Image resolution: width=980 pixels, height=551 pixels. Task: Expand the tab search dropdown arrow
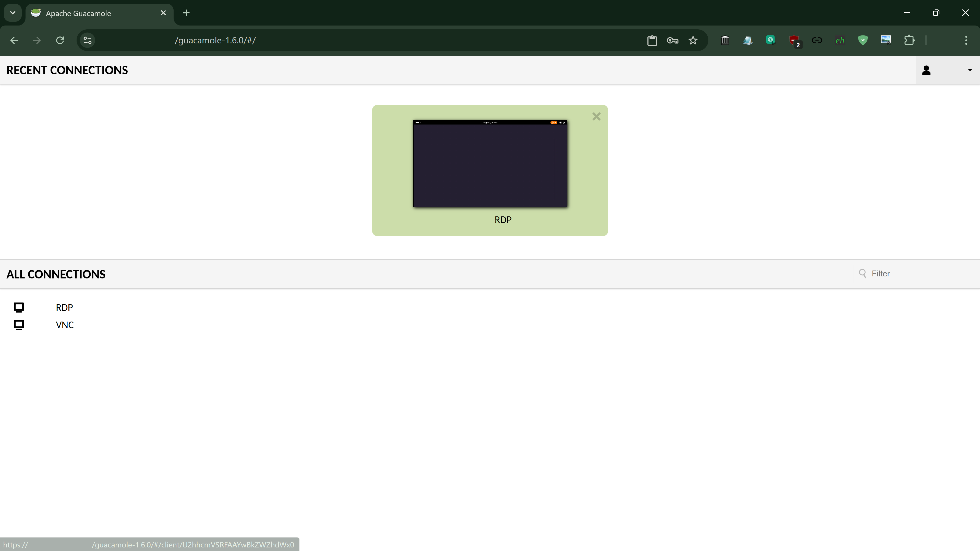tap(13, 13)
